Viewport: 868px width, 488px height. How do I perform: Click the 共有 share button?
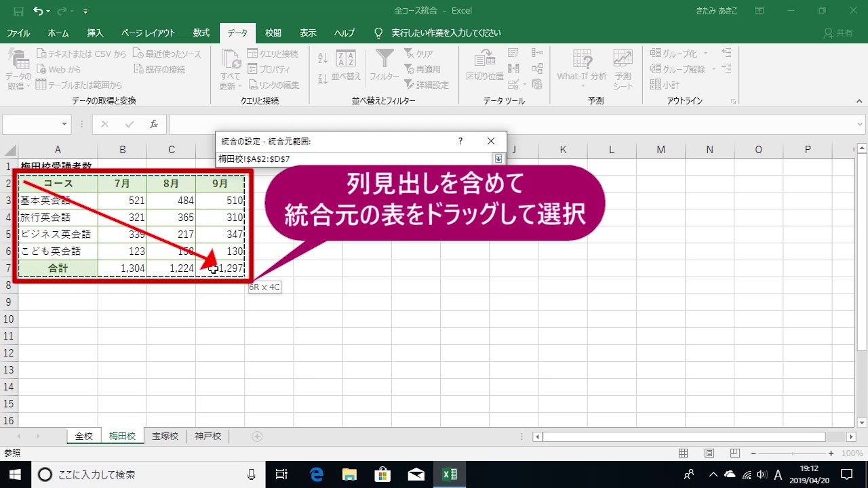[x=838, y=33]
